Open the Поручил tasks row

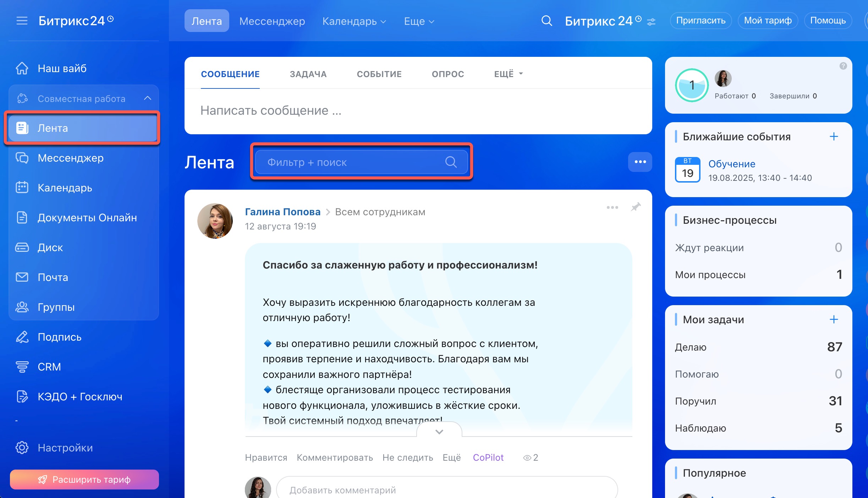(x=759, y=401)
